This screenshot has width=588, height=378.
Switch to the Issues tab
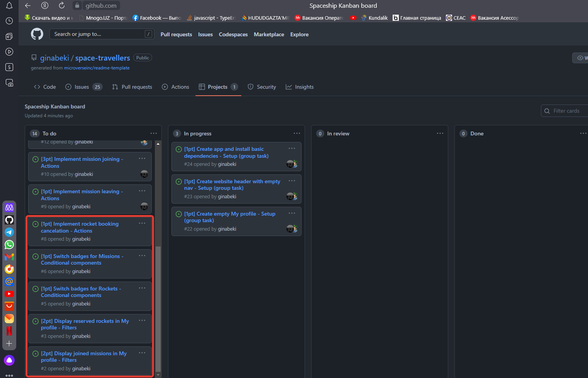point(81,87)
